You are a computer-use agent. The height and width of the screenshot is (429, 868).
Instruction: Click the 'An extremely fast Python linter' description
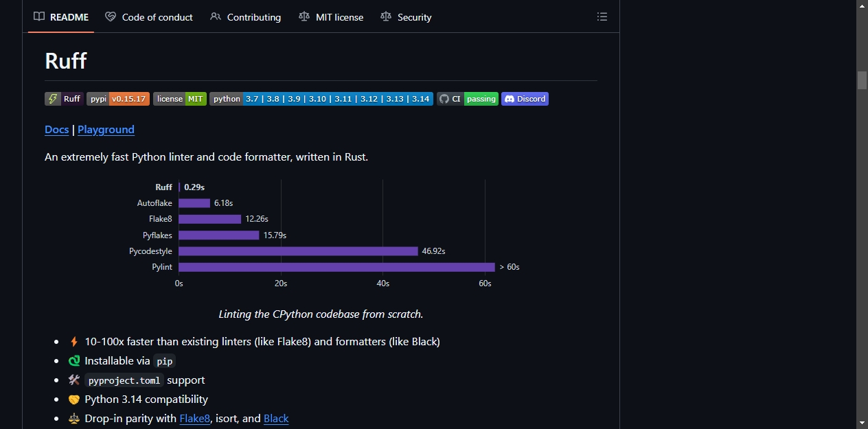tap(206, 156)
